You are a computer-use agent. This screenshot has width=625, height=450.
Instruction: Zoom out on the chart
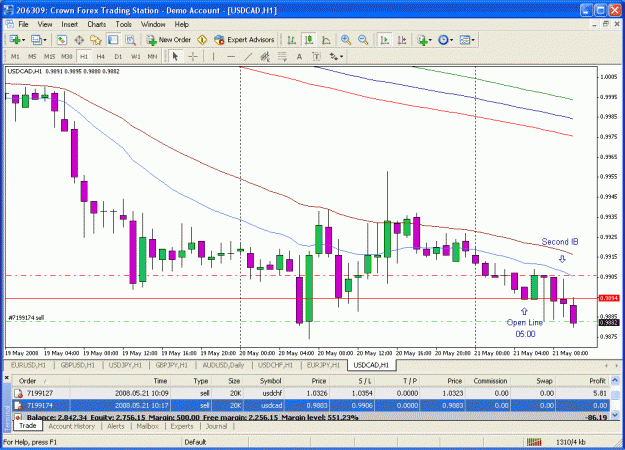pyautogui.click(x=363, y=40)
